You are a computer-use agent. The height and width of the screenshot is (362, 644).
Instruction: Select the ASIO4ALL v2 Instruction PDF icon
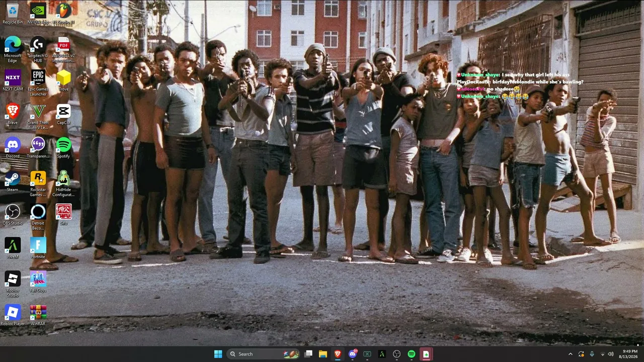(63, 49)
